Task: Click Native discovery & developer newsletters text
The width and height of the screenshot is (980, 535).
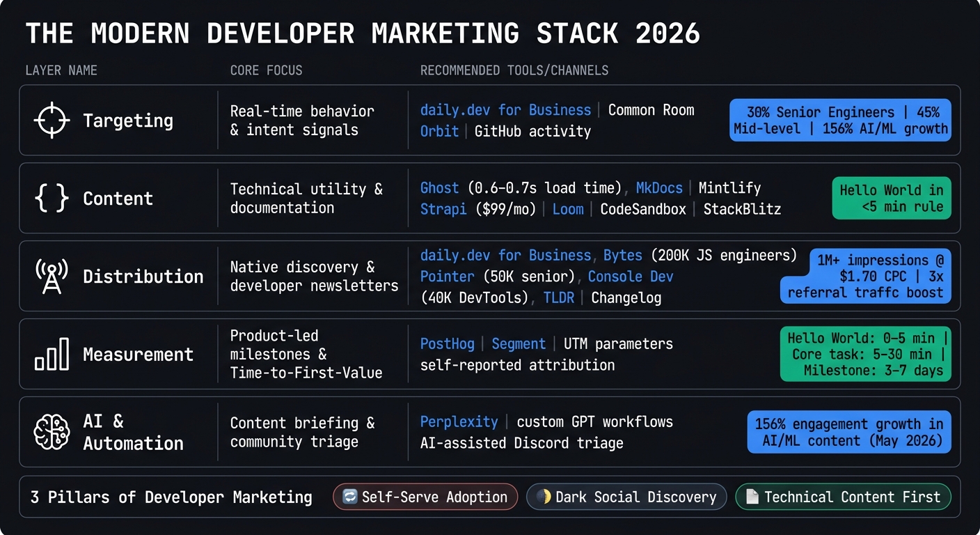Action: 315,277
